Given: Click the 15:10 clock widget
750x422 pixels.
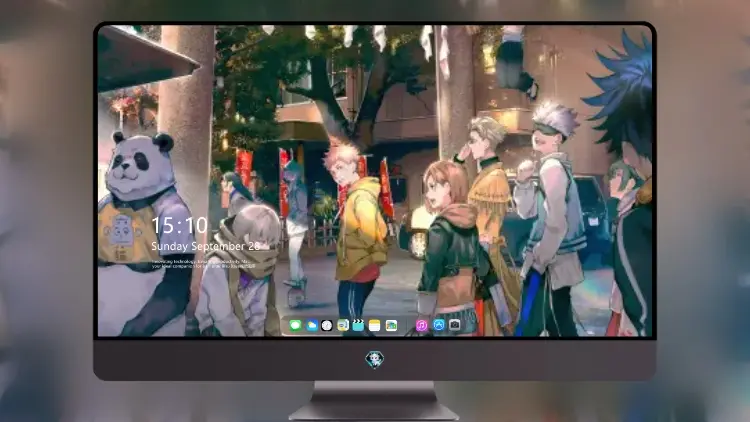Looking at the screenshot, I should (x=179, y=225).
